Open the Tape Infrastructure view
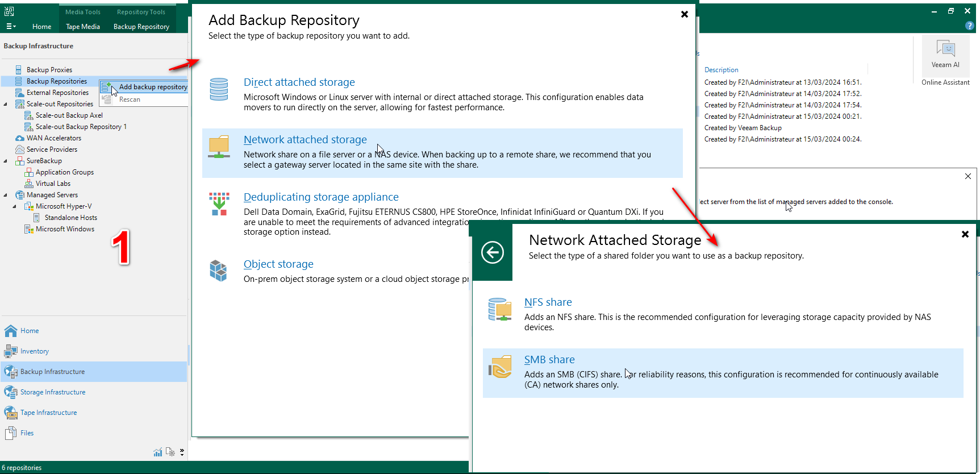Screen dimensions: 980x474 click(48, 413)
